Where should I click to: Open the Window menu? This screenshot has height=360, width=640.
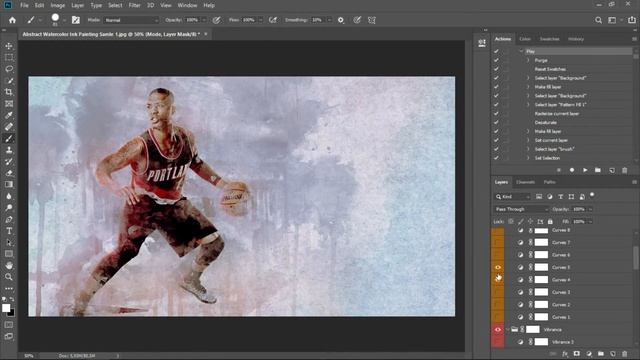coord(187,5)
